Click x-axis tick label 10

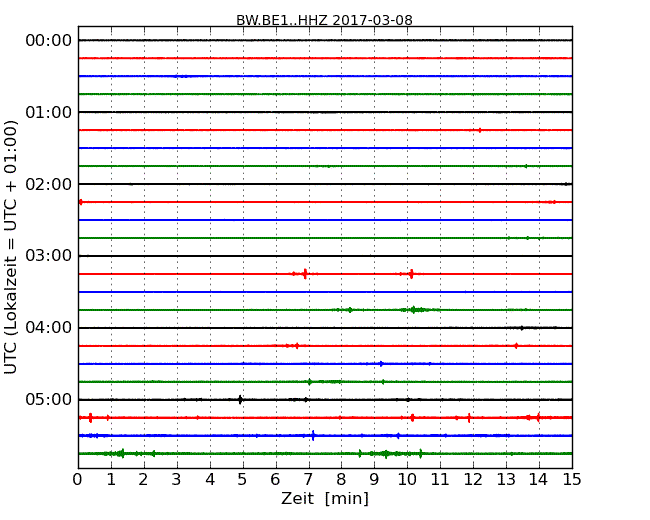point(407,480)
